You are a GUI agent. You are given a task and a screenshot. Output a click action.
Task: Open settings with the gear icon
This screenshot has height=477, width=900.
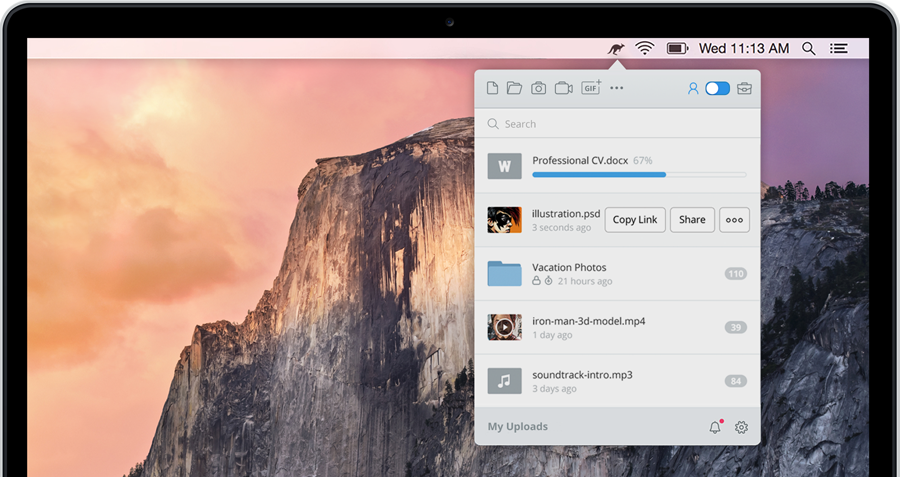click(x=742, y=427)
